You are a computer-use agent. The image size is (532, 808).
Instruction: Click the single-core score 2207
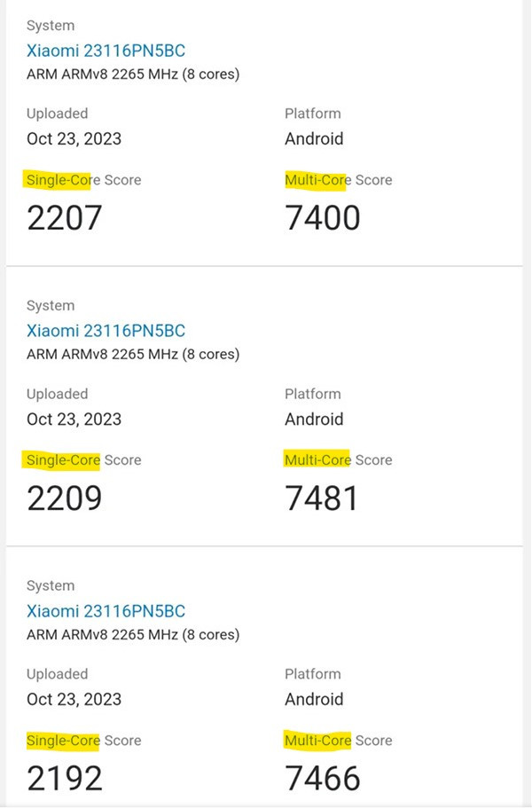[x=65, y=216]
